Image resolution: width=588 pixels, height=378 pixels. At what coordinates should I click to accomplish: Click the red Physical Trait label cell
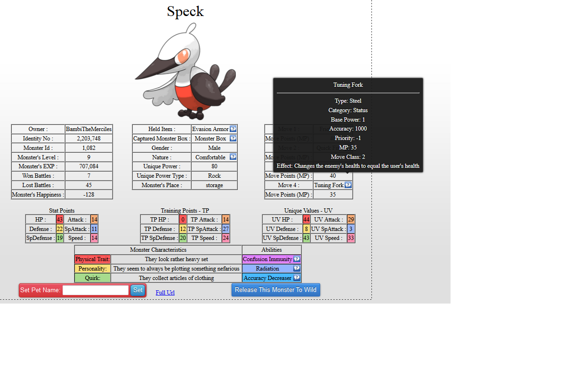92,259
